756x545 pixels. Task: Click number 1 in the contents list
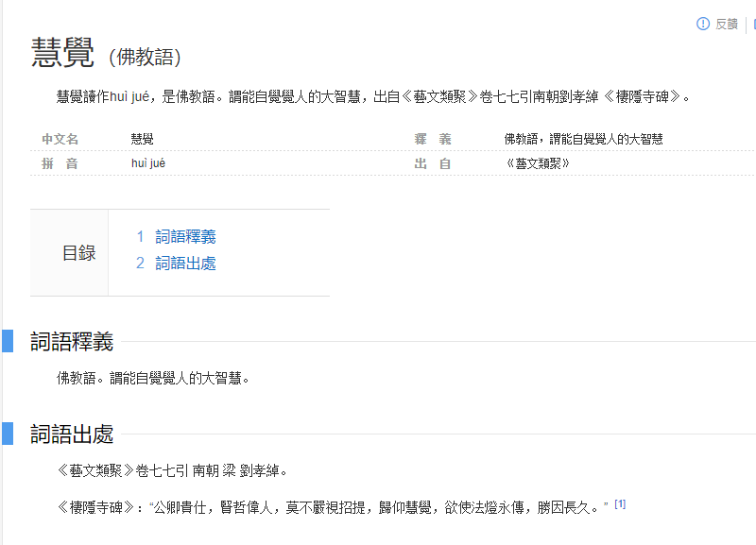(x=140, y=237)
